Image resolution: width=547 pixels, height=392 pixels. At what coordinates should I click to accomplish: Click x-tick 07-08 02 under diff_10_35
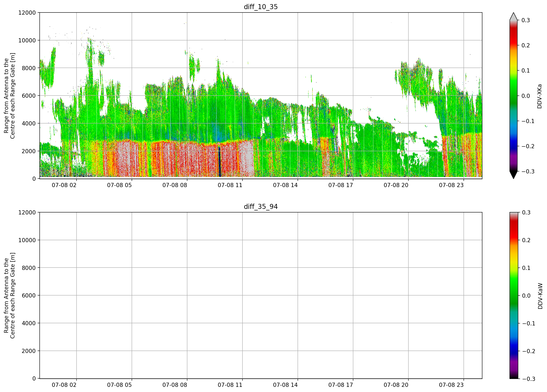(x=64, y=185)
